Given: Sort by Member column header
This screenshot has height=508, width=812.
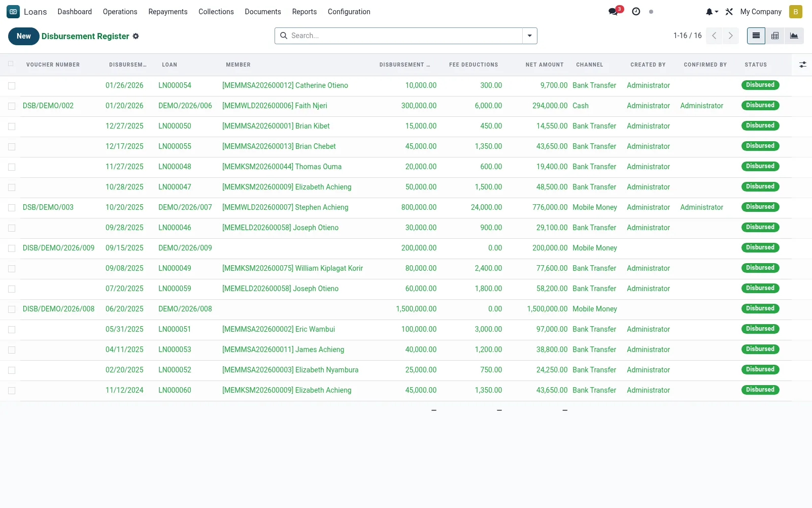Looking at the screenshot, I should click(239, 65).
